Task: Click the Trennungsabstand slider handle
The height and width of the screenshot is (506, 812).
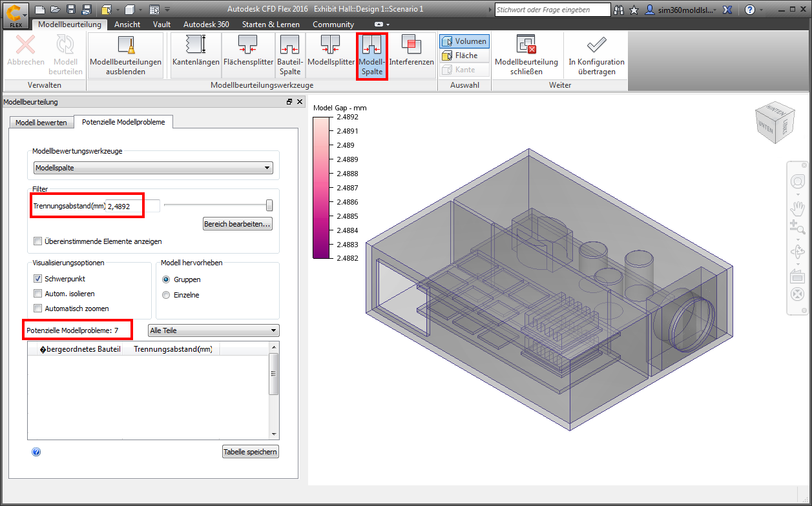Action: (269, 205)
